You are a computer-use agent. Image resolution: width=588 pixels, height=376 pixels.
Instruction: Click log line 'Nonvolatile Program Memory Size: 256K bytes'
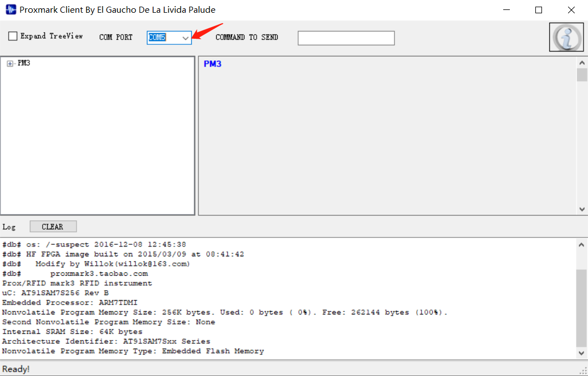[x=225, y=312]
